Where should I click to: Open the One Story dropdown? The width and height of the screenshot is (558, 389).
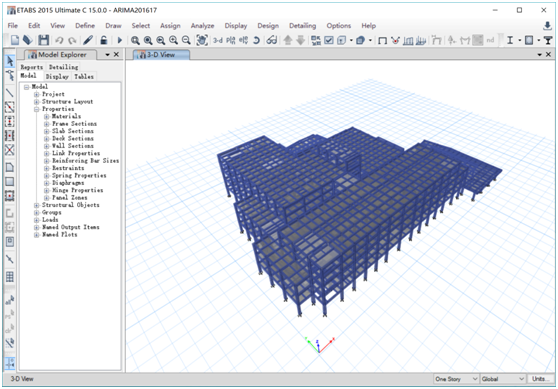456,379
